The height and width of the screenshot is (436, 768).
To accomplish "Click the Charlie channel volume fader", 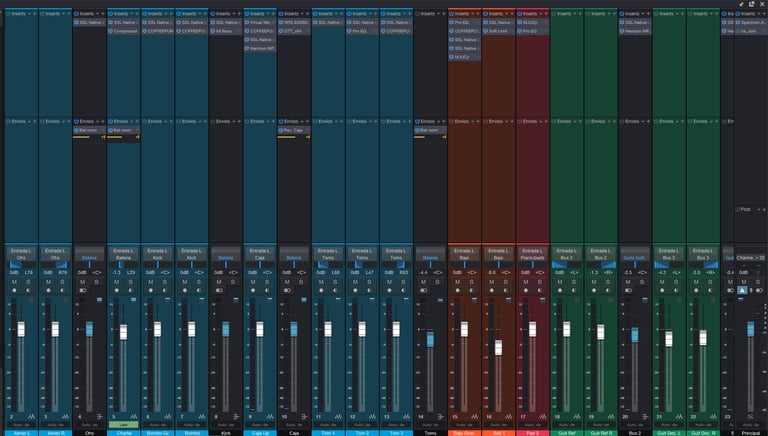I will pos(123,332).
